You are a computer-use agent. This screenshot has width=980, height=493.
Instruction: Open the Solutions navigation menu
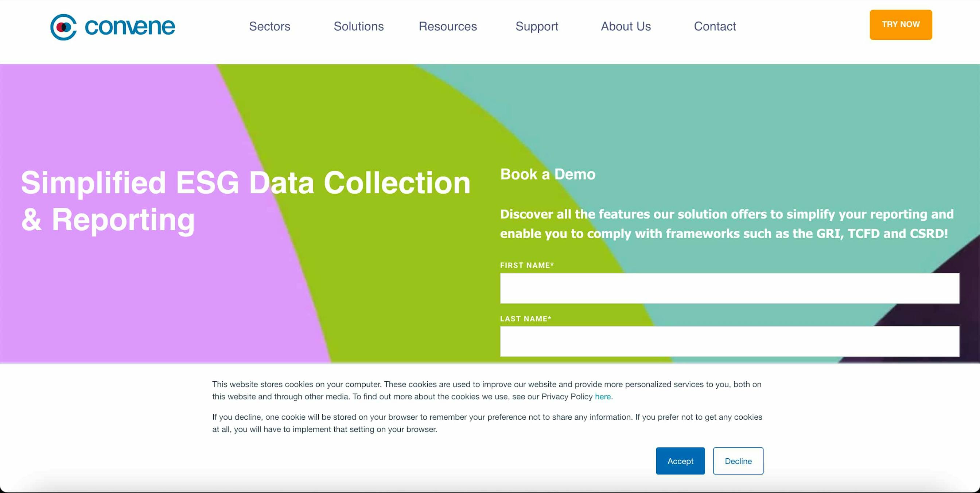coord(358,27)
